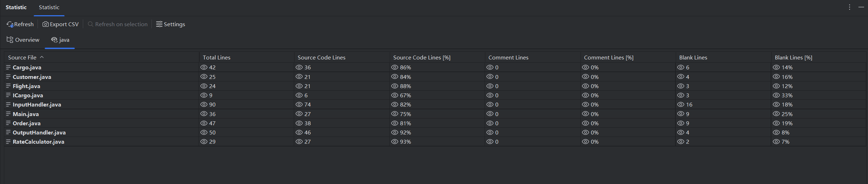Click the Export CSV button label
This screenshot has width=868, height=184.
[x=64, y=24]
